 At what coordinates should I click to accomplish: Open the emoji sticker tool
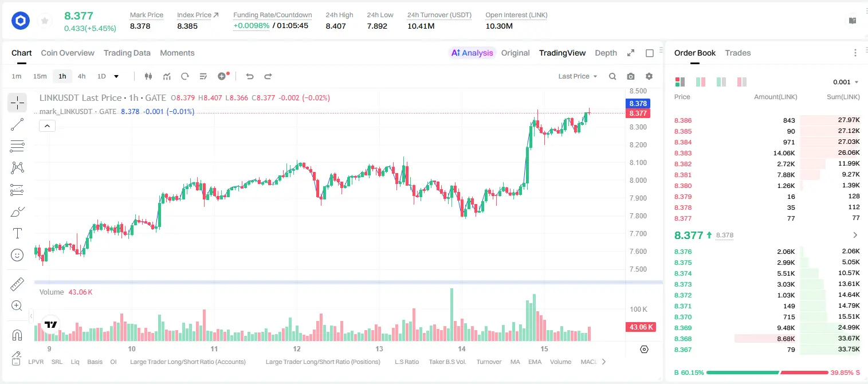[x=17, y=255]
